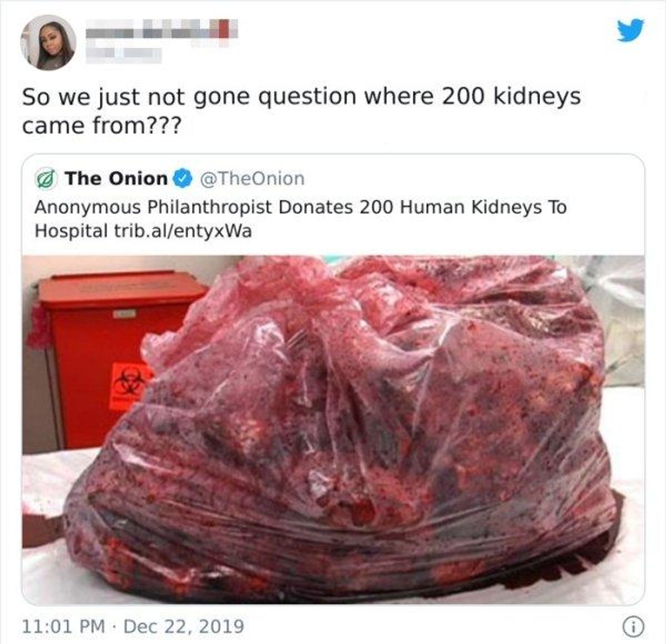Image resolution: width=666 pixels, height=644 pixels.
Task: Open the tweet author's profile photo
Action: 48,43
